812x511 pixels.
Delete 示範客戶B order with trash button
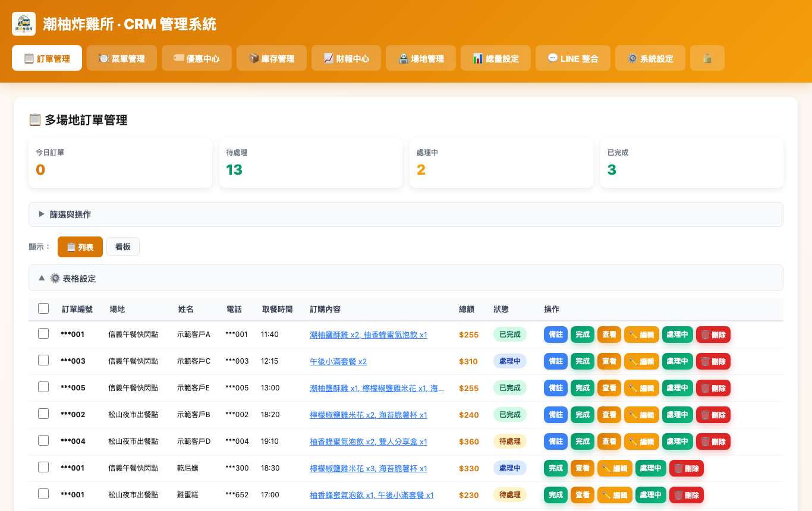point(713,415)
